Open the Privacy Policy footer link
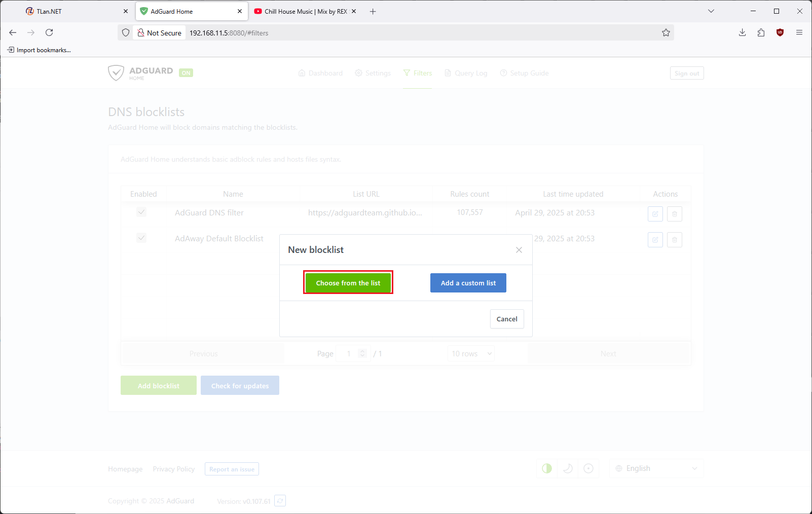This screenshot has width=812, height=514. click(x=174, y=469)
